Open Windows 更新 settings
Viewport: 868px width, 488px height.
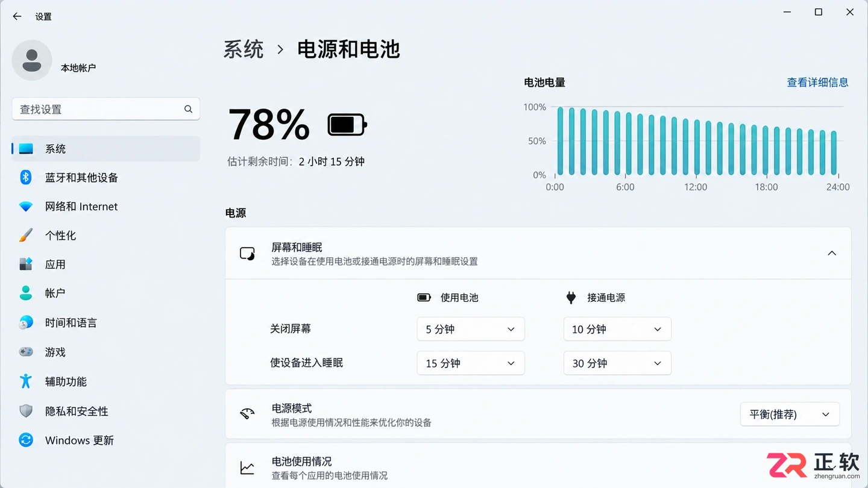point(106,440)
